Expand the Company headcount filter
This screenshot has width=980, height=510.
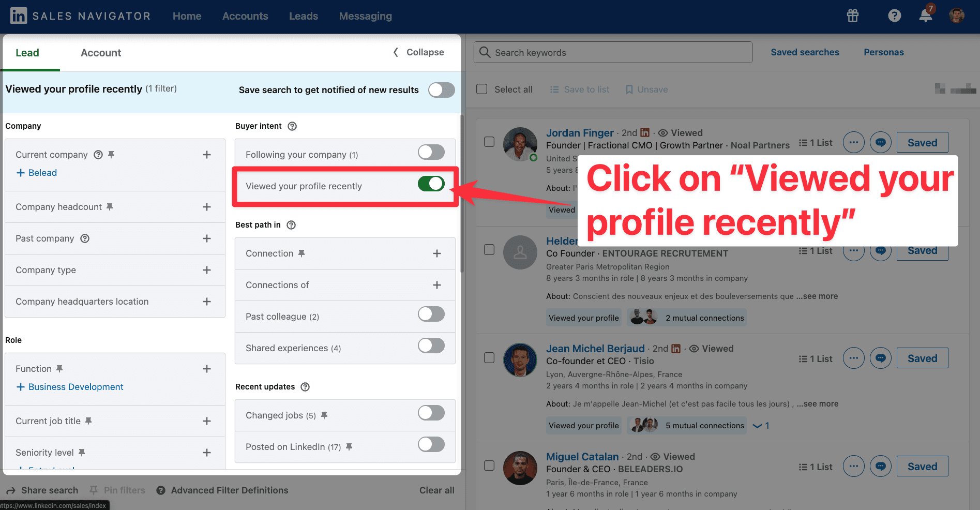(207, 207)
